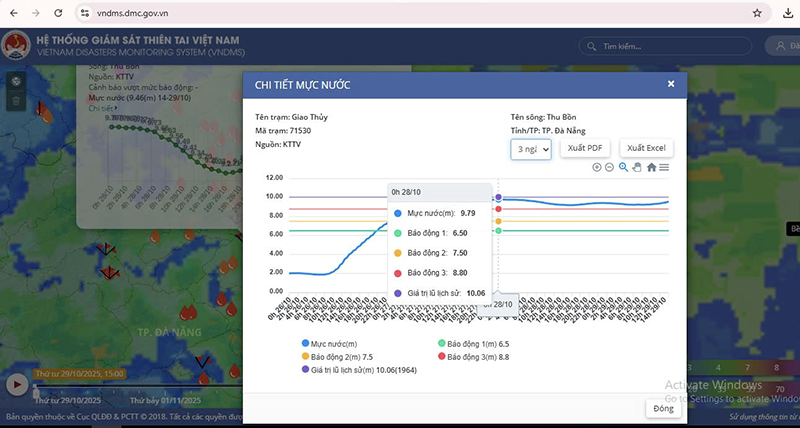Toggle Mực nước(m) series in legend

335,343
